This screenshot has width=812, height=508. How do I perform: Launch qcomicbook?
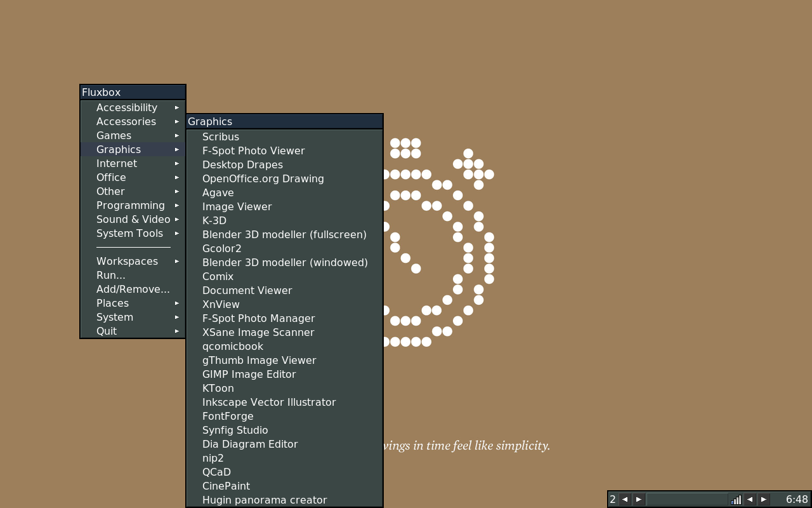pos(284,346)
